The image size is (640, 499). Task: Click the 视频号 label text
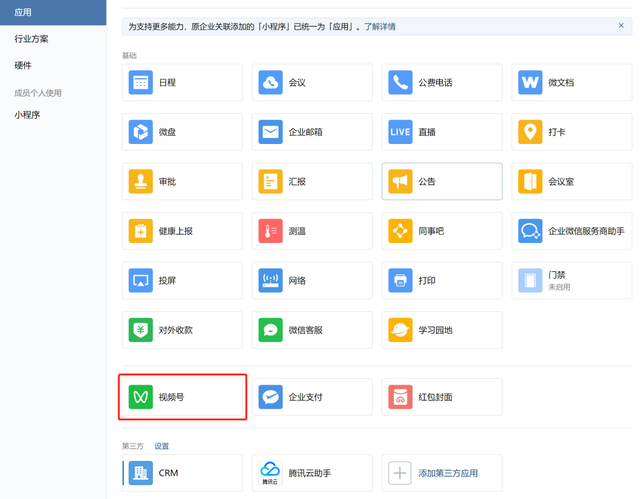pyautogui.click(x=171, y=397)
